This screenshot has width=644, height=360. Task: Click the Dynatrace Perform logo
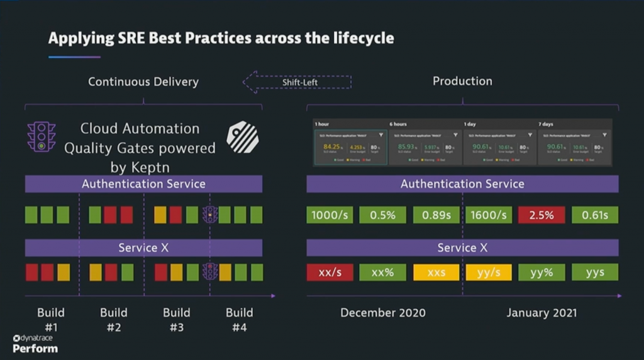coord(35,344)
